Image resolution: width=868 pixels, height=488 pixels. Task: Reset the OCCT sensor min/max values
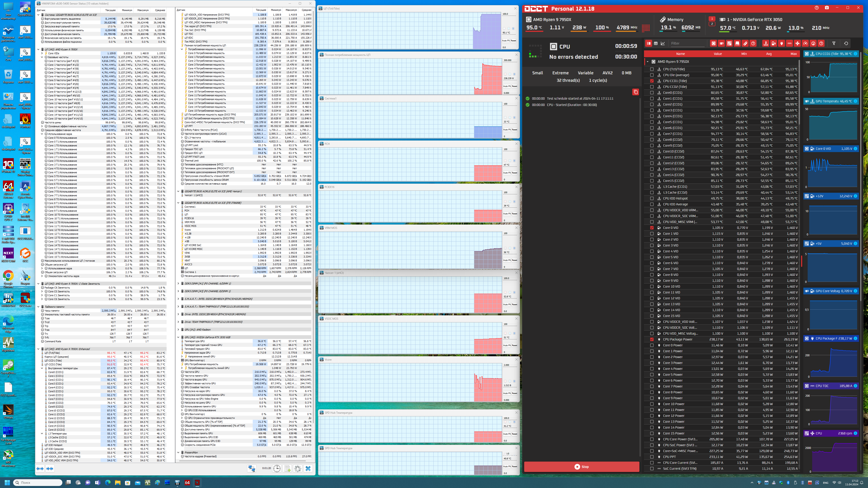click(846, 43)
